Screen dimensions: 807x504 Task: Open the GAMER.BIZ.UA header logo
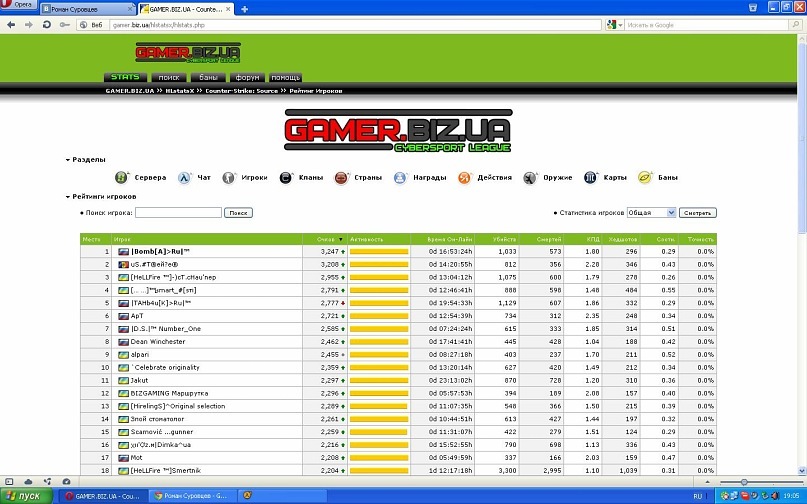tap(188, 53)
